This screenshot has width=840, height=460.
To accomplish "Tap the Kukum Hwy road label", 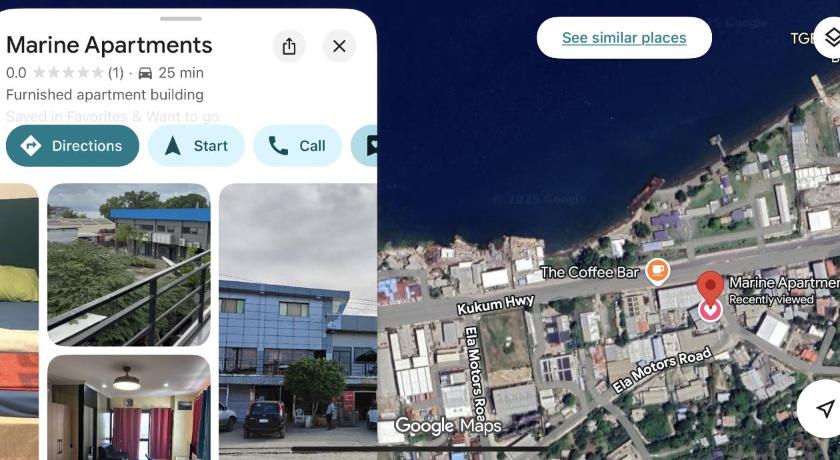I will click(x=495, y=305).
